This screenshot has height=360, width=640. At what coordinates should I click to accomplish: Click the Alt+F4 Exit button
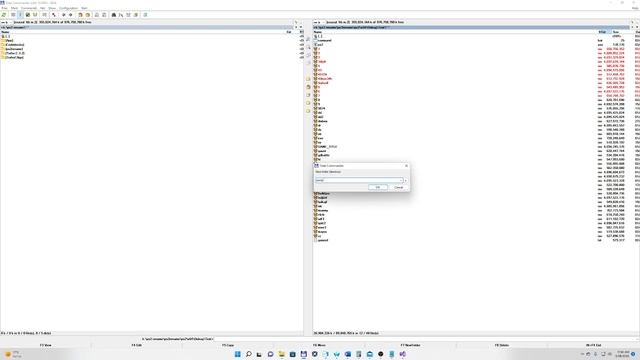593,345
